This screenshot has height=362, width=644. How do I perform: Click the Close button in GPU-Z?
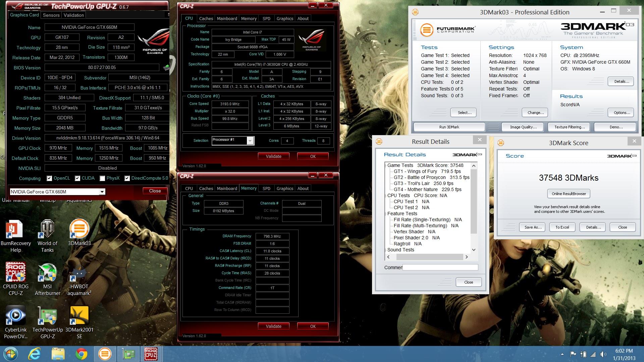click(x=155, y=191)
